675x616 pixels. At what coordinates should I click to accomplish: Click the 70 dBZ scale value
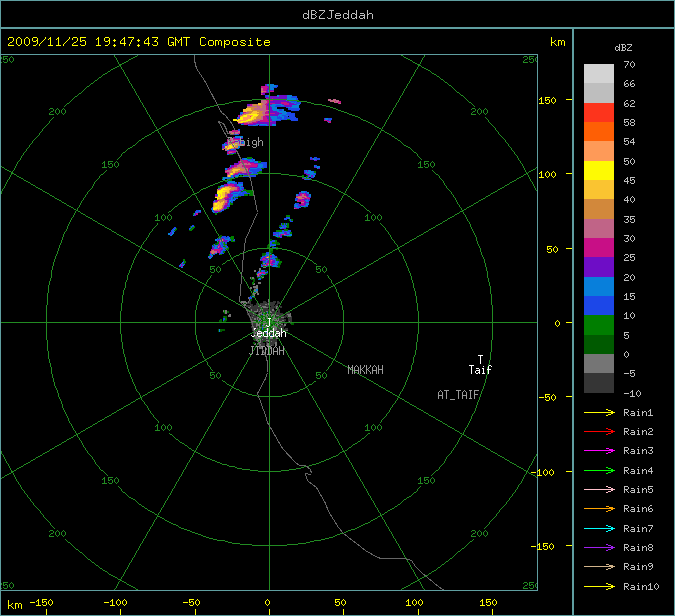(629, 65)
